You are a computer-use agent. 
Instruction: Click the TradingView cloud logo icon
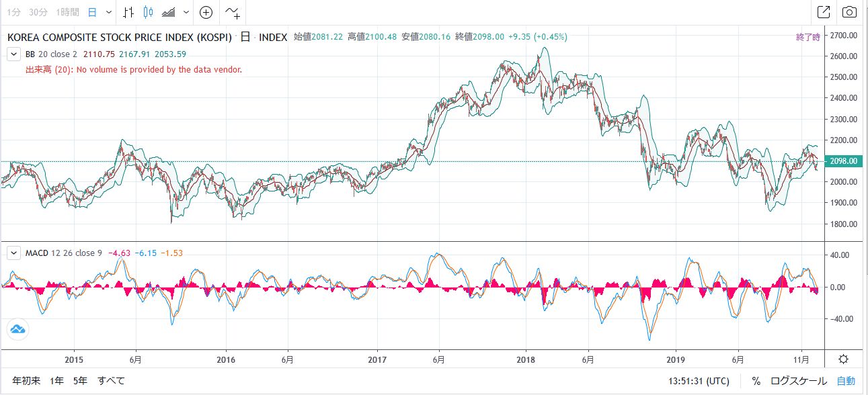coord(17,329)
